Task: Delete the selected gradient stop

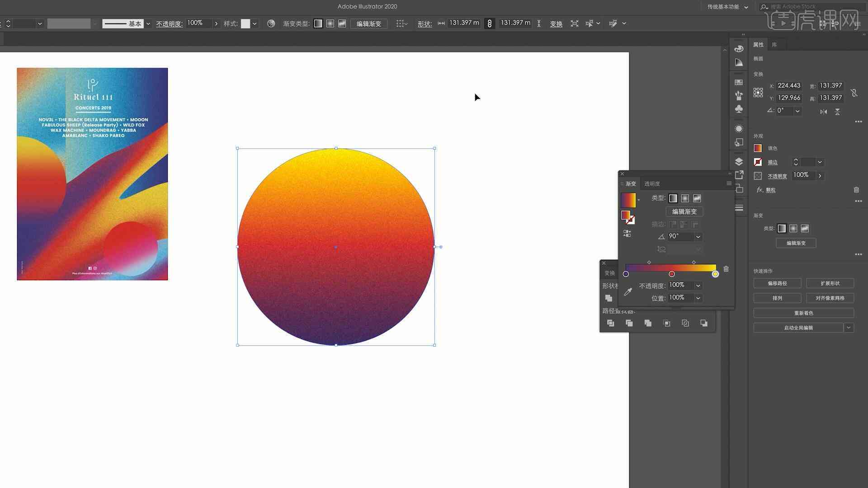Action: 726,269
